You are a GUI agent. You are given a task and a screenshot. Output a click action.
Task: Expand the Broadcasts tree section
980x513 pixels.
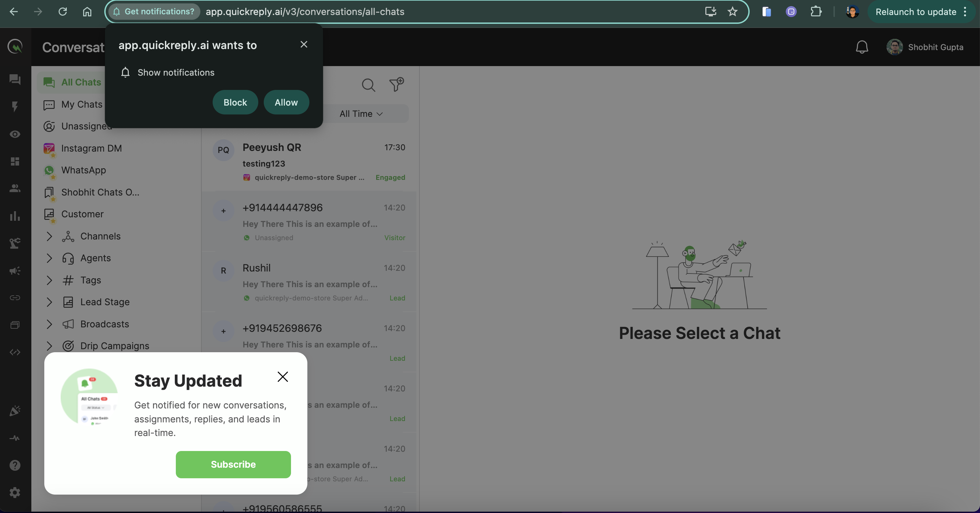pyautogui.click(x=49, y=324)
